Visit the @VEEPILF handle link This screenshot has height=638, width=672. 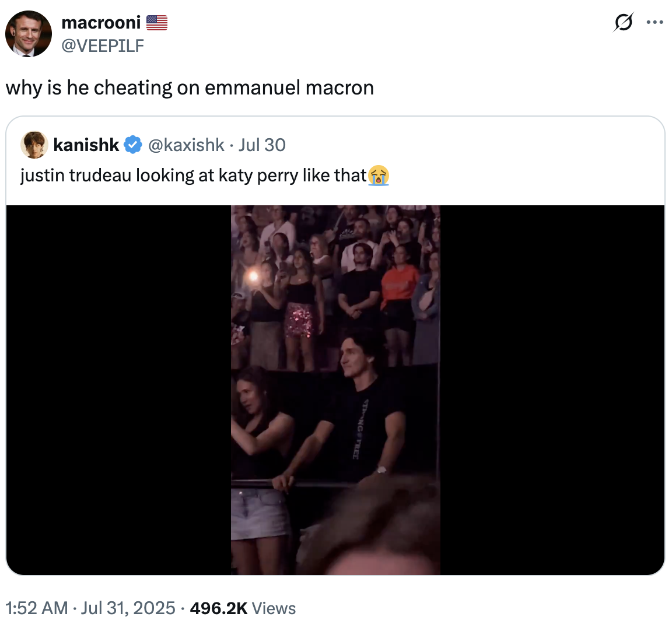(x=103, y=46)
